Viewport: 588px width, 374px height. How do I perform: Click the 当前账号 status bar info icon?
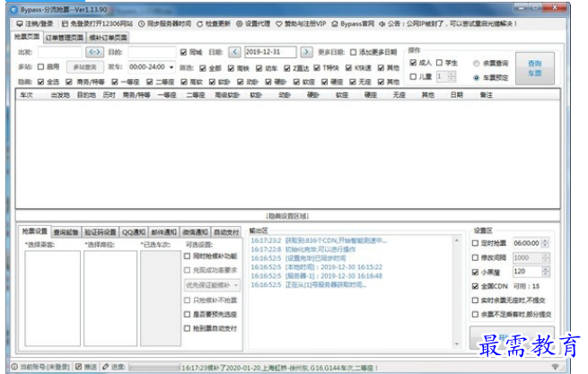coord(14,367)
